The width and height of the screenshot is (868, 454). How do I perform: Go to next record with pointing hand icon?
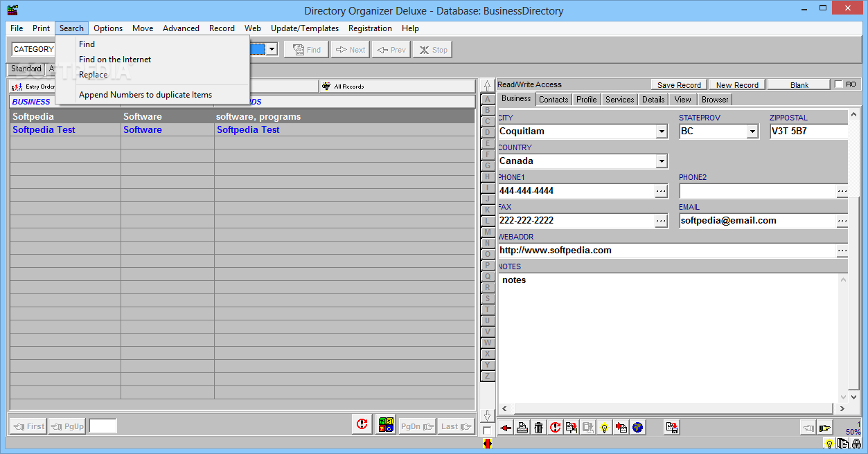[824, 427]
